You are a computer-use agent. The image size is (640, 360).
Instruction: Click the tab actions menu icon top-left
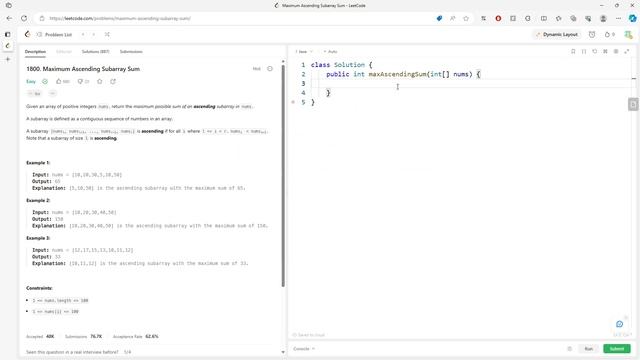tap(9, 5)
